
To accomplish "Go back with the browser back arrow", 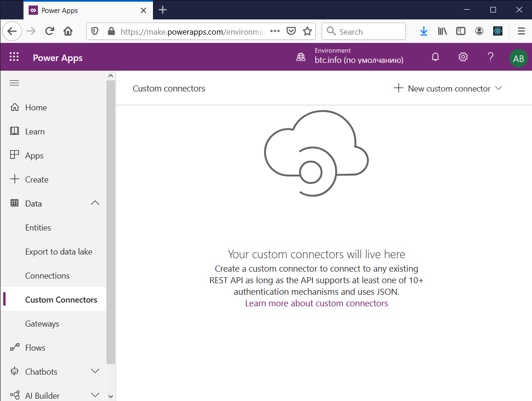I will click(12, 31).
